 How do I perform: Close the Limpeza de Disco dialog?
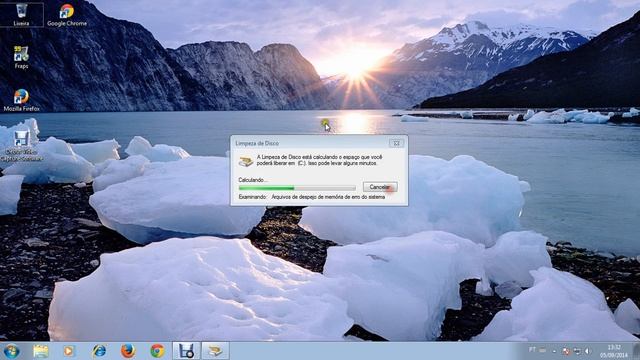point(396,143)
